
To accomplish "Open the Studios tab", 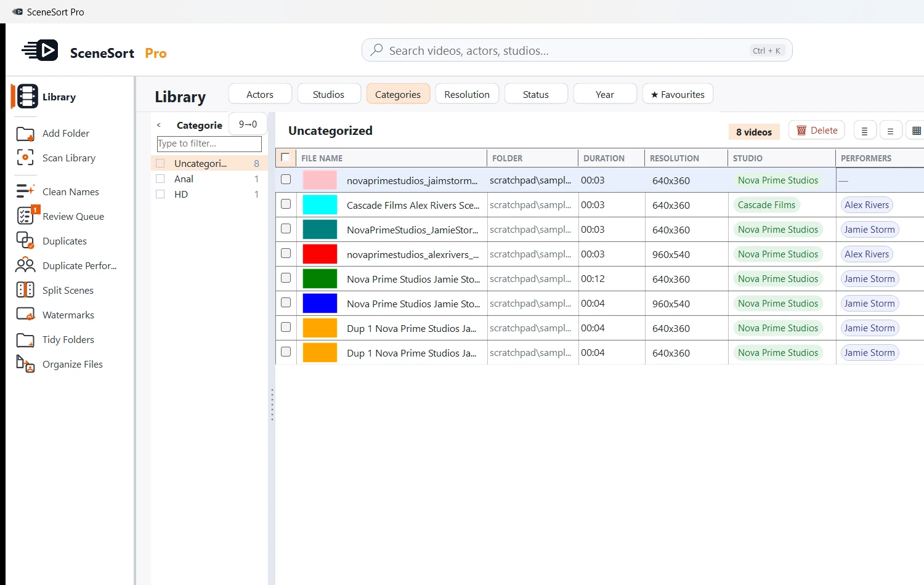I will (x=328, y=94).
